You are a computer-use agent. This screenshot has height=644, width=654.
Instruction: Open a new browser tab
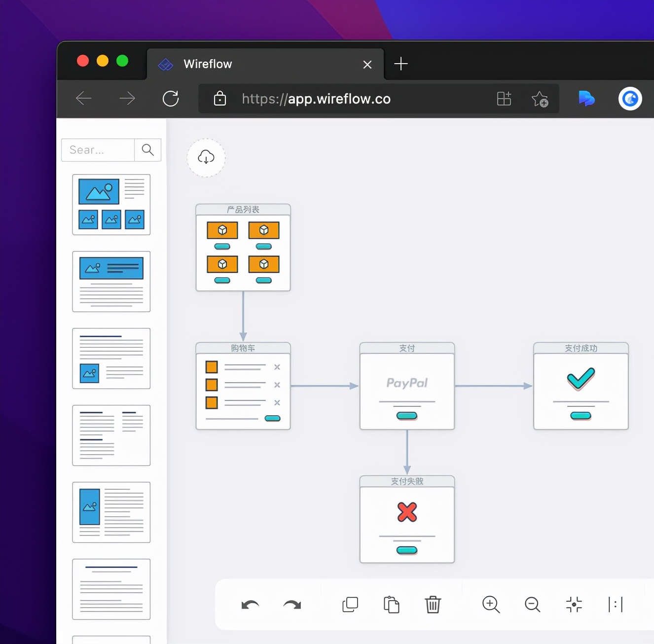pos(401,64)
